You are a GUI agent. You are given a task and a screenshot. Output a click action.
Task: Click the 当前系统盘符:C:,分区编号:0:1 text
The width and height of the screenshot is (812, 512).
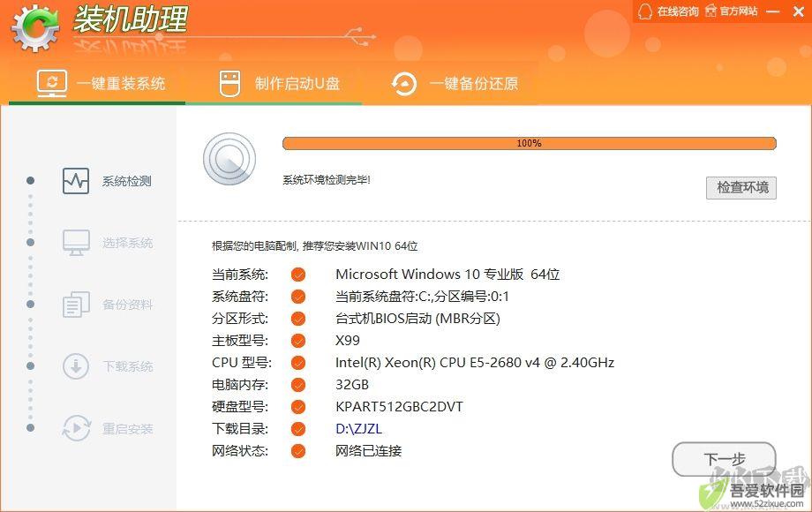[x=422, y=297]
